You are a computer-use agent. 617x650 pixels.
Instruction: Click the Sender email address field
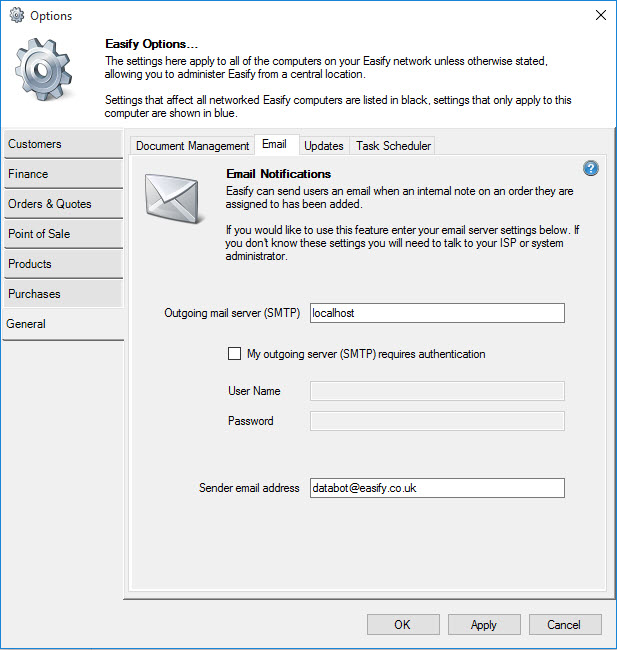(x=437, y=488)
